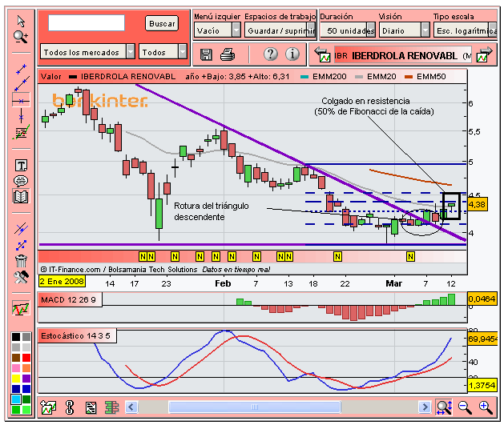
Task: Pick the orange color swatch
Action: 26,368
